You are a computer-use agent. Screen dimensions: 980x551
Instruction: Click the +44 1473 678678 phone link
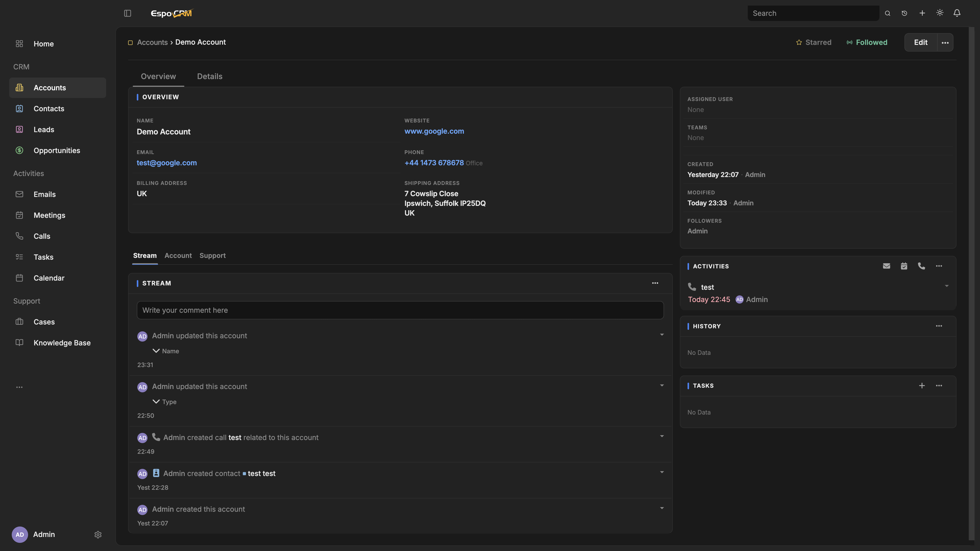point(434,163)
